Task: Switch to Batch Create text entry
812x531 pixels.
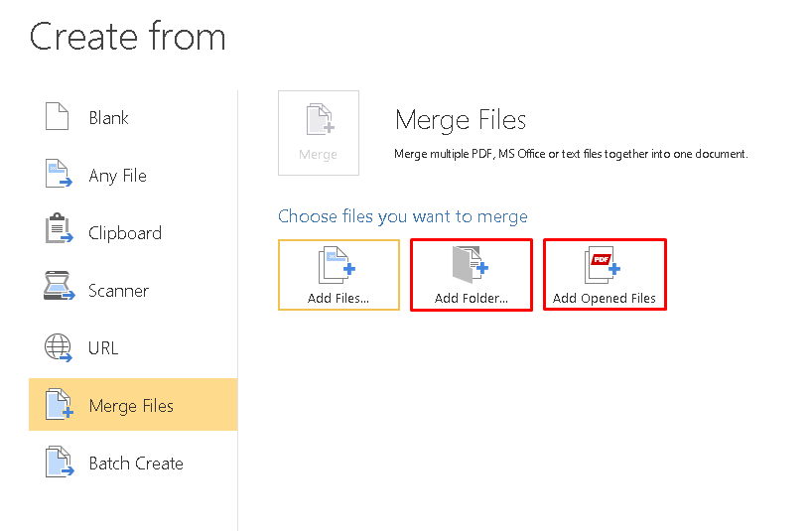Action: coord(136,464)
